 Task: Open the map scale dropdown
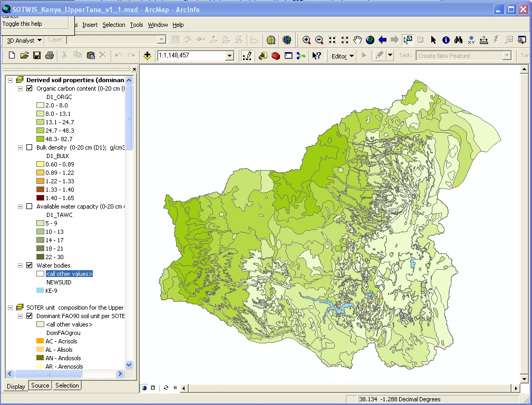229,56
